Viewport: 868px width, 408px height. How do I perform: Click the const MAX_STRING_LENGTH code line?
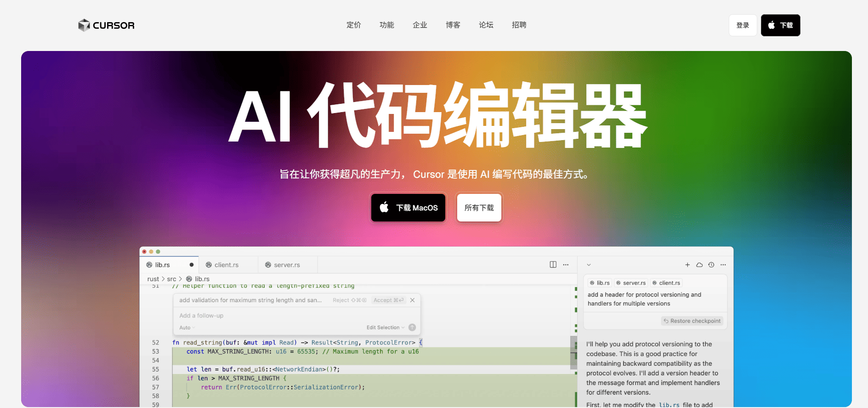click(302, 351)
